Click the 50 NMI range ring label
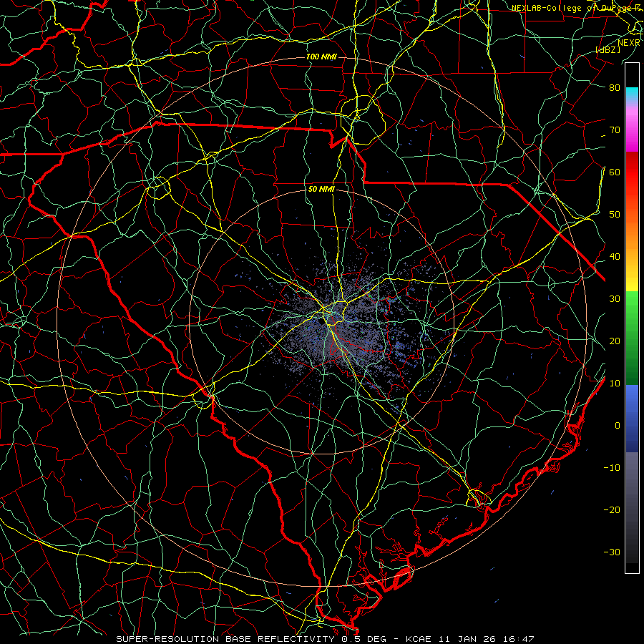Screen dimensions: 644x644 (x=321, y=190)
